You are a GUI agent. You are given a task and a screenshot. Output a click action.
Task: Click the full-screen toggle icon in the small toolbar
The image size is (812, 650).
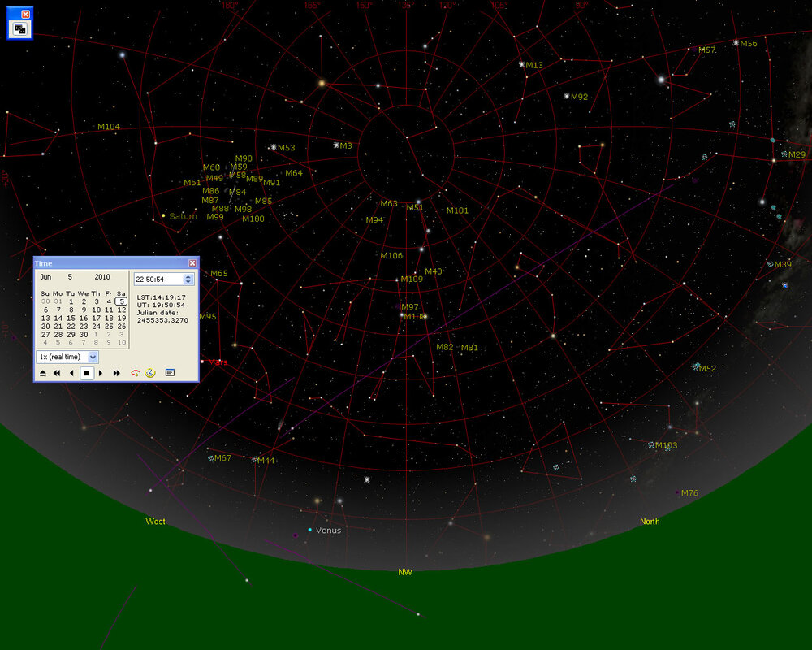point(19,28)
